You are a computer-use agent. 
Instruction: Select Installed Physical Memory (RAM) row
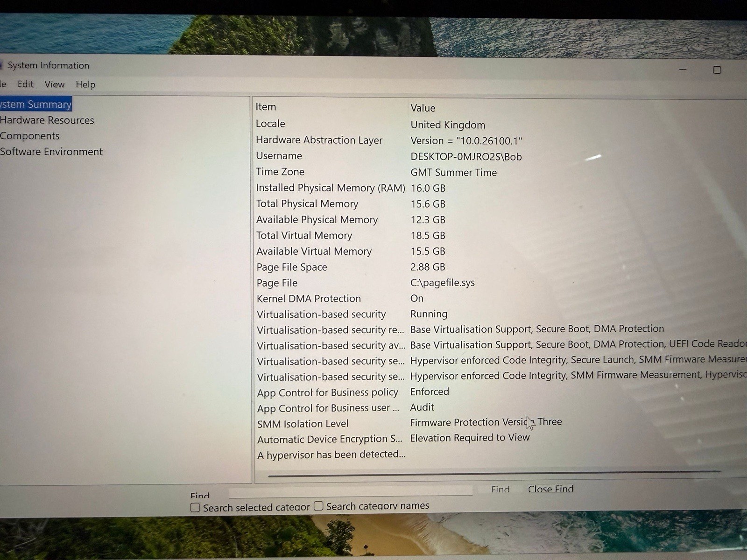tap(500, 188)
